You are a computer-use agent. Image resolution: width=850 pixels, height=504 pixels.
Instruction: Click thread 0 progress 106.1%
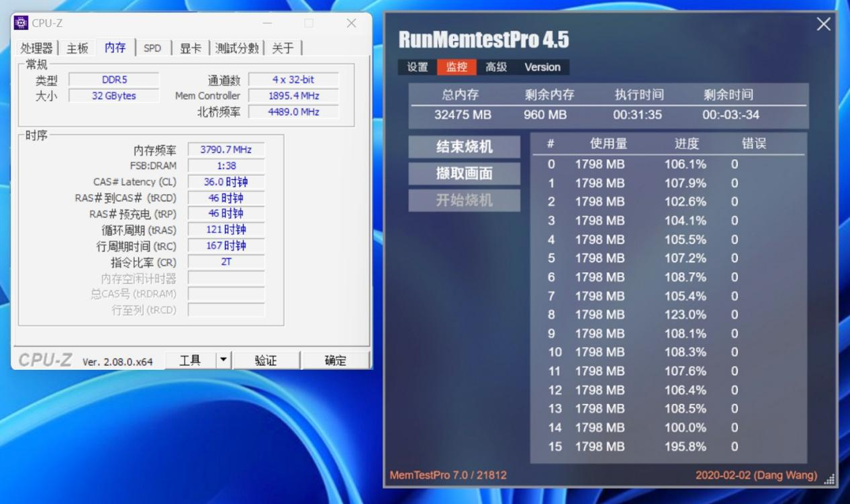pos(686,164)
